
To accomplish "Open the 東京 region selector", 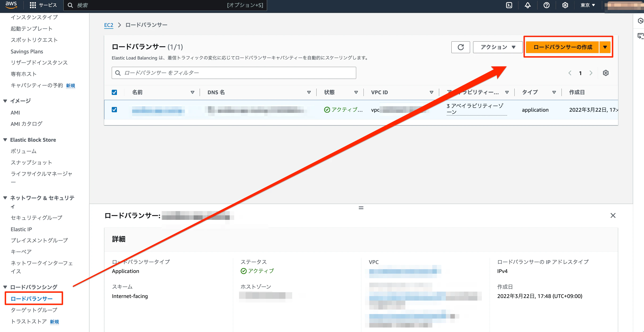I will pos(587,5).
